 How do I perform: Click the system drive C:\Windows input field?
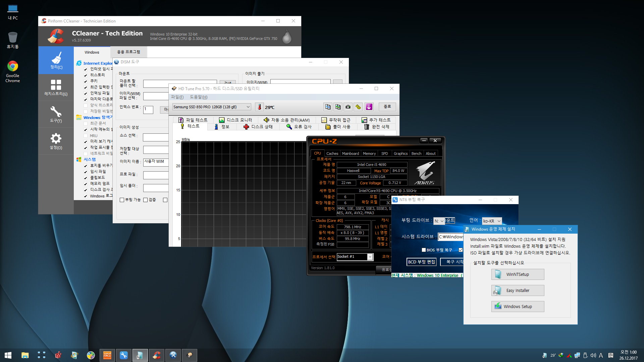click(451, 237)
